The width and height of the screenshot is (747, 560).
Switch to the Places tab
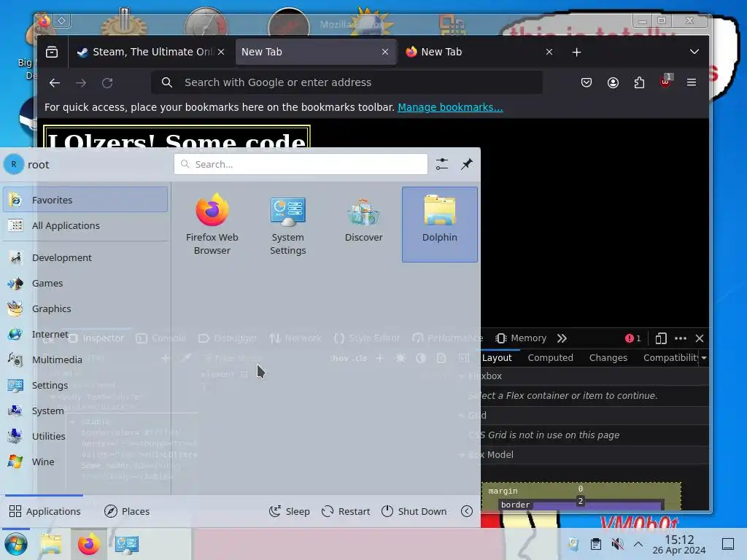click(x=127, y=511)
